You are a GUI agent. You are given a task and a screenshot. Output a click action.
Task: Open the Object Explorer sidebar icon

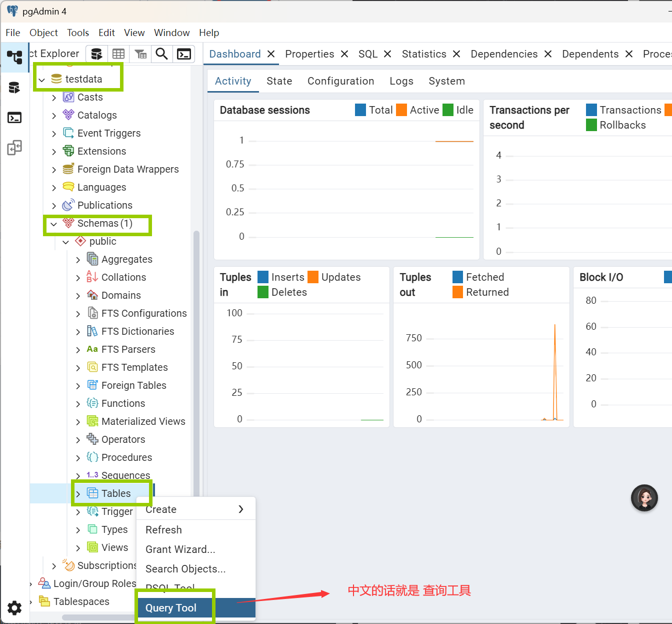[14, 57]
